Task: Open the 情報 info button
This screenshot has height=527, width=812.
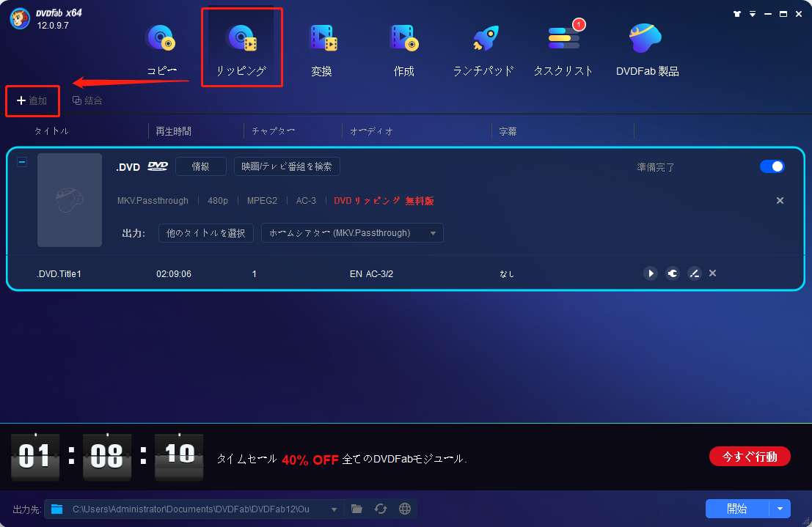Action: tap(201, 166)
